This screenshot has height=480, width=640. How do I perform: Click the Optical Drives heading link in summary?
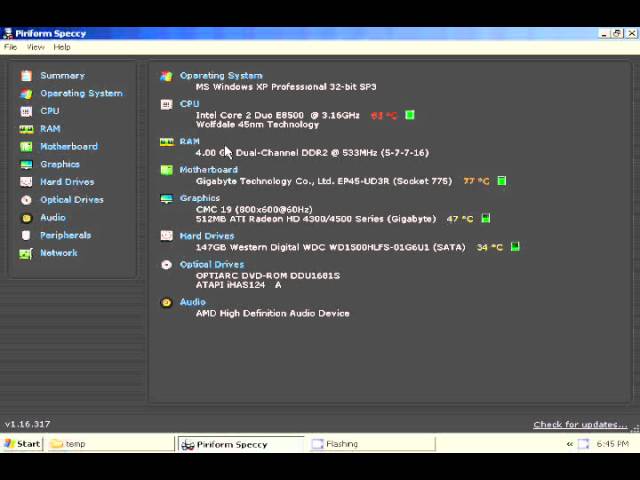point(212,264)
